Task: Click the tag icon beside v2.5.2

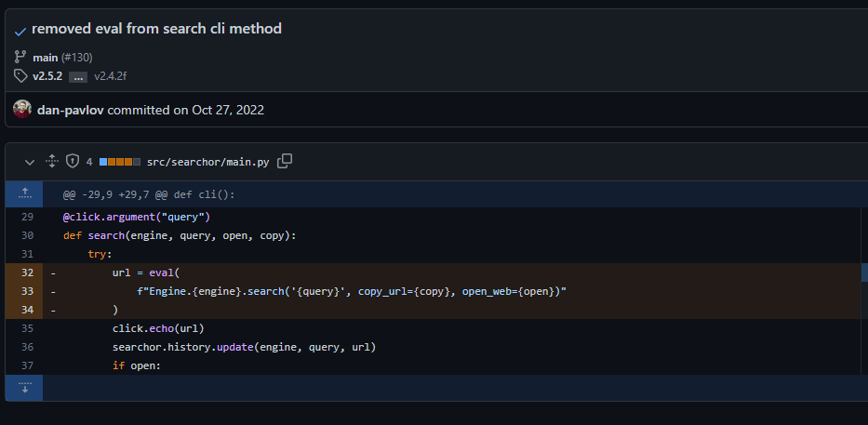Action: point(20,76)
